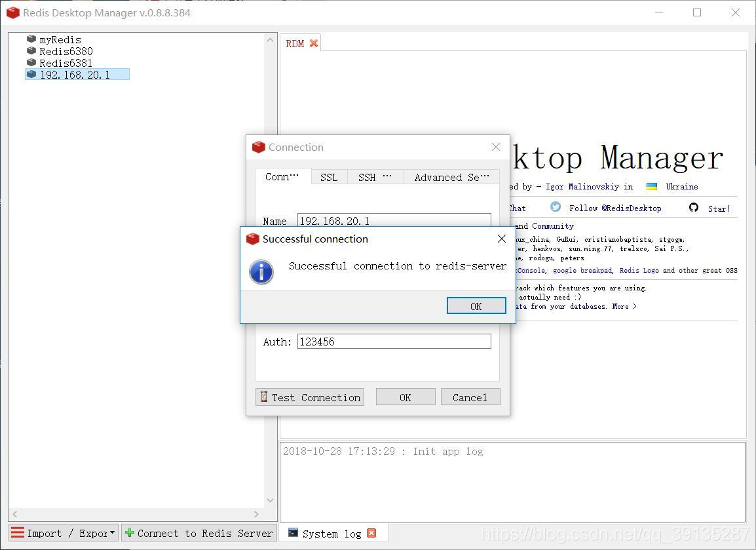Click the blue 192.168.20.1 server icon
This screenshot has height=550, width=756.
click(x=31, y=74)
